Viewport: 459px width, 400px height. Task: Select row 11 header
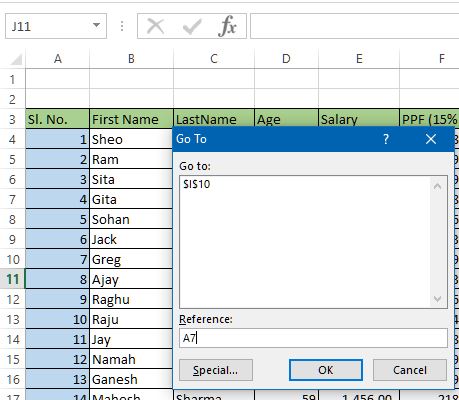[13, 279]
